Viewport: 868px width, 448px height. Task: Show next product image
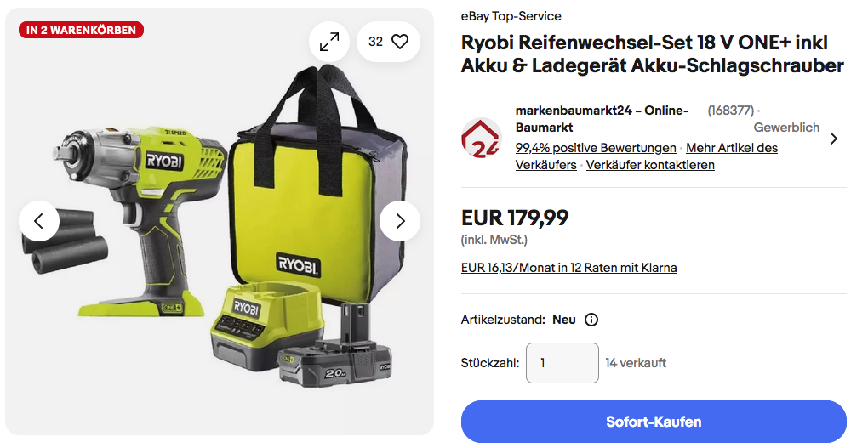pyautogui.click(x=400, y=221)
